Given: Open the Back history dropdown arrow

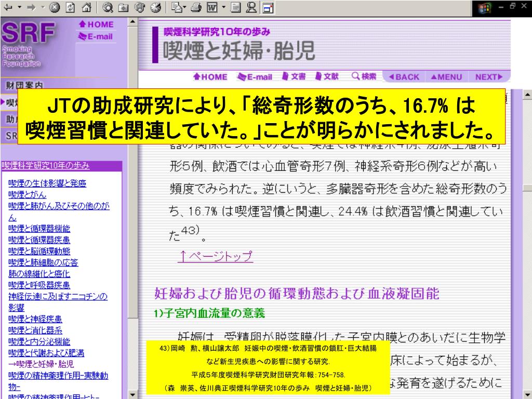Looking at the screenshot, I should point(19,7).
